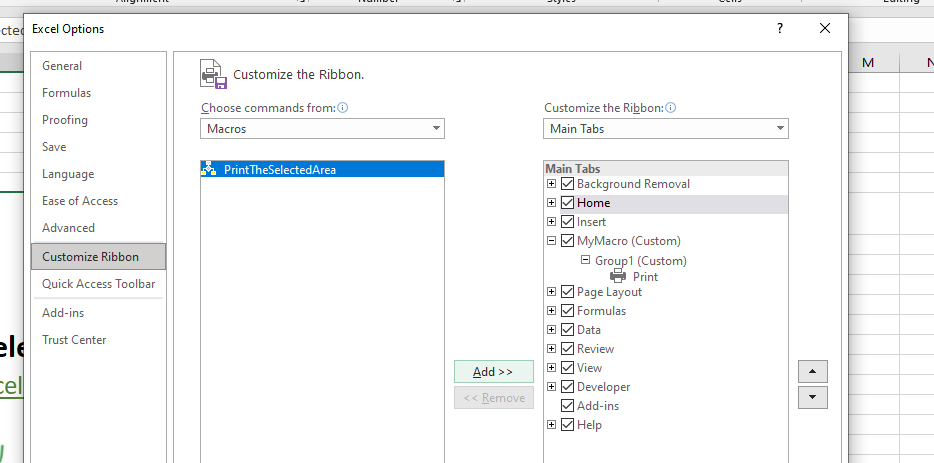The height and width of the screenshot is (463, 934).
Task: Select the Customize Ribbon category
Action: [98, 257]
